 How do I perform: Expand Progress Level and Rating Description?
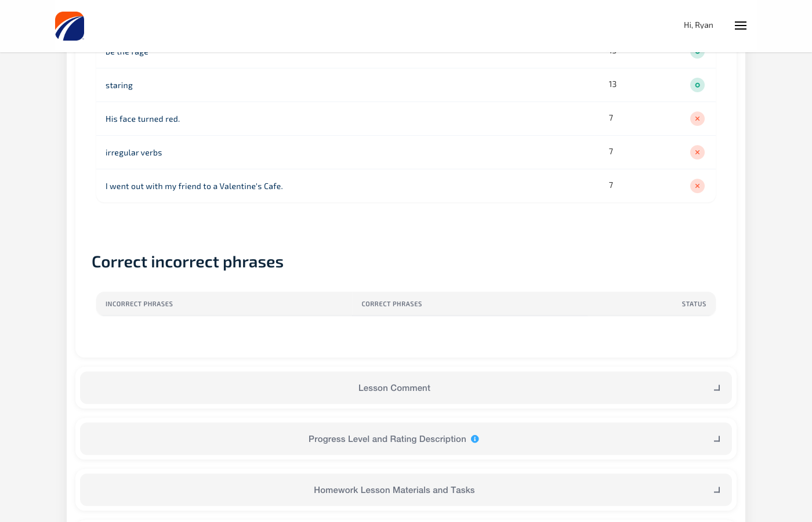point(387,439)
